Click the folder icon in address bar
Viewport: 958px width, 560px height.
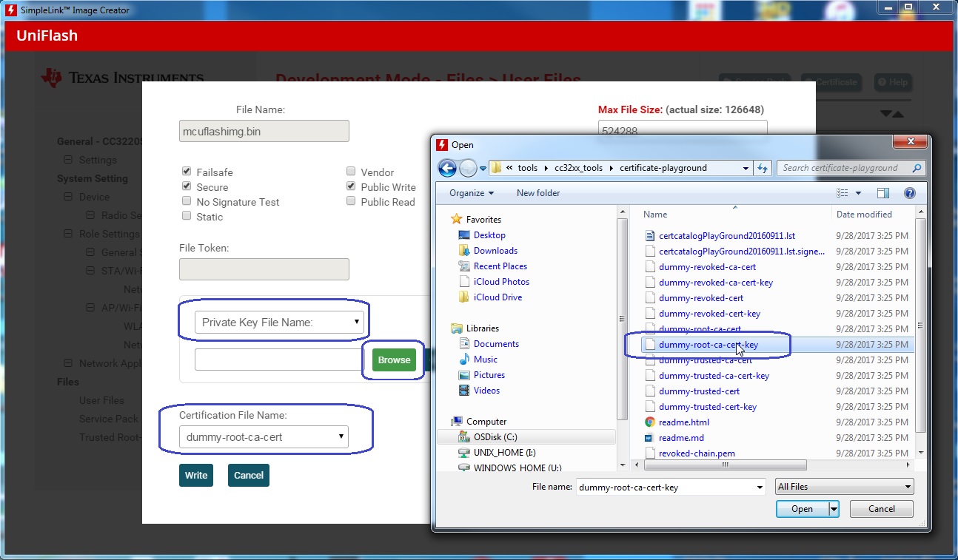[x=497, y=168]
